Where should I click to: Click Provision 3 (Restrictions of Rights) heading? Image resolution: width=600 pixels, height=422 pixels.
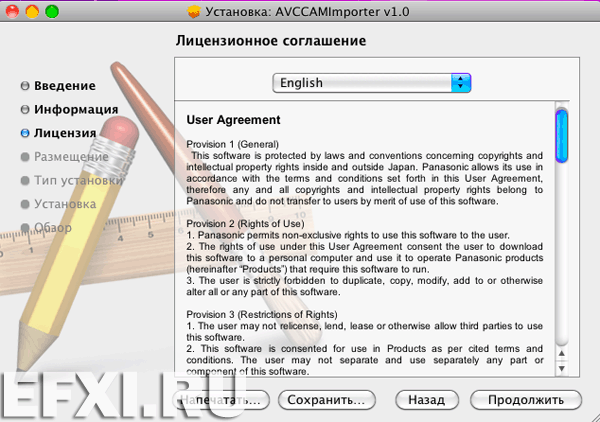(262, 315)
